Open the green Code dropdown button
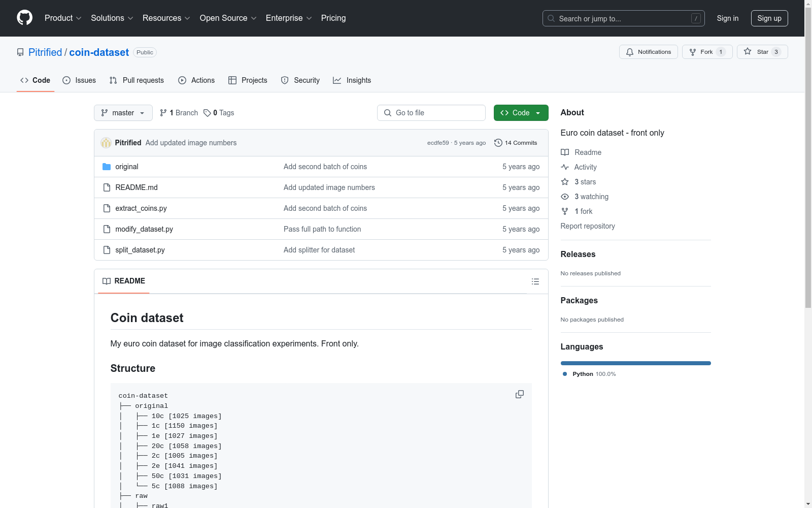812x508 pixels. 521,113
